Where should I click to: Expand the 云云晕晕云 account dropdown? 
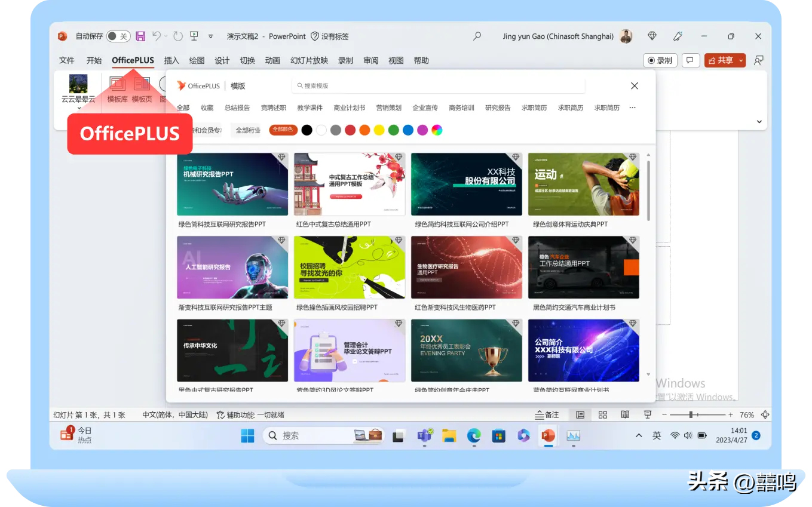click(x=78, y=108)
